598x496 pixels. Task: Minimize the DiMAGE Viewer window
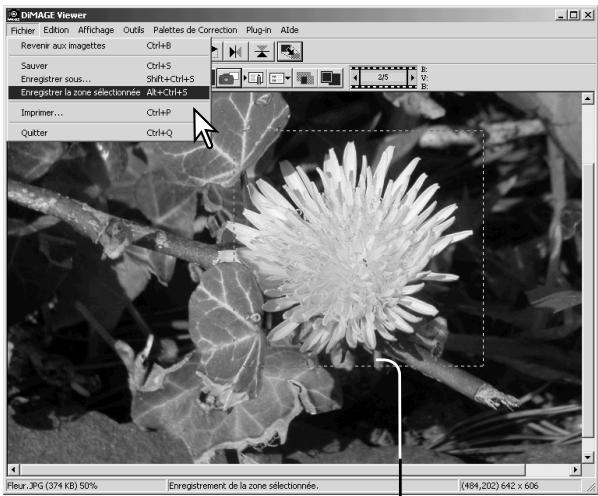tap(560, 15)
